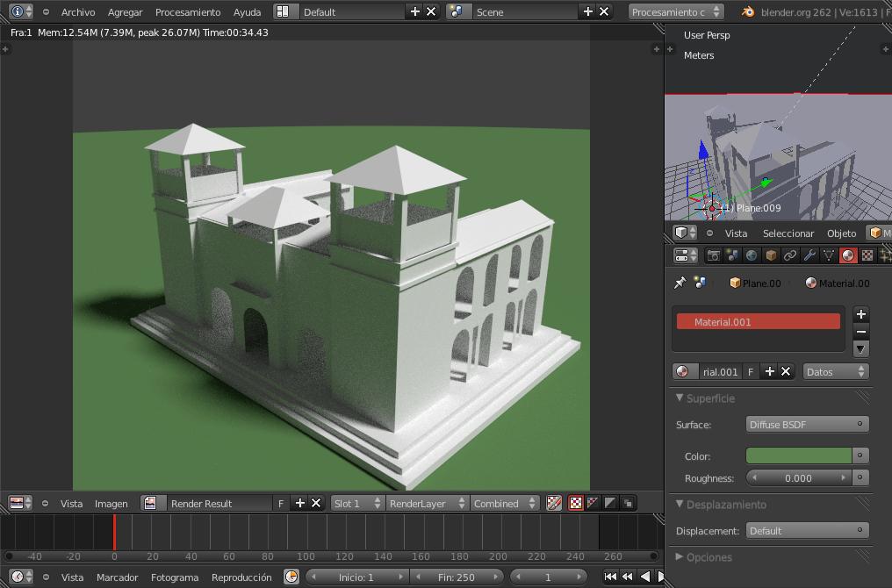Image resolution: width=892 pixels, height=588 pixels.
Task: Remove the material slot with minus button
Action: click(860, 332)
